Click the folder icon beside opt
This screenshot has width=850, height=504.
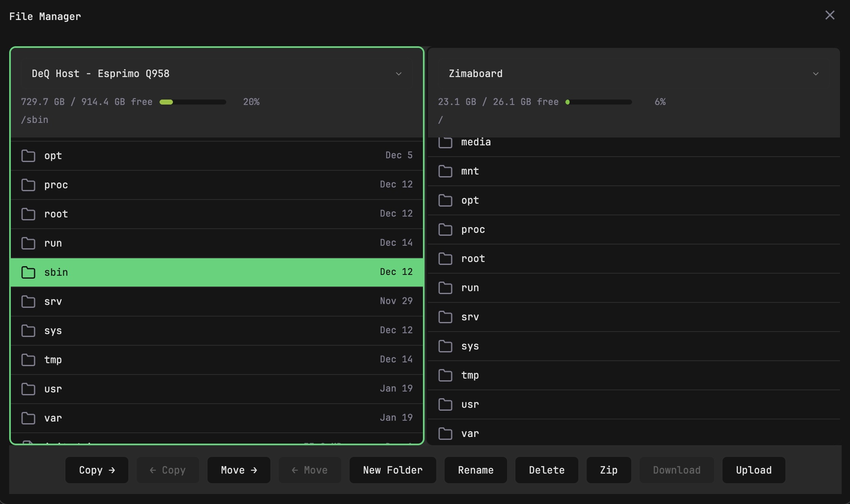point(28,156)
